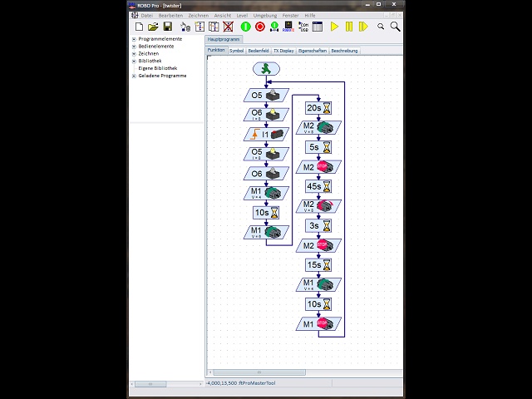This screenshot has width=532, height=399.
Task: Open the Zeichnen menu
Action: [199, 16]
